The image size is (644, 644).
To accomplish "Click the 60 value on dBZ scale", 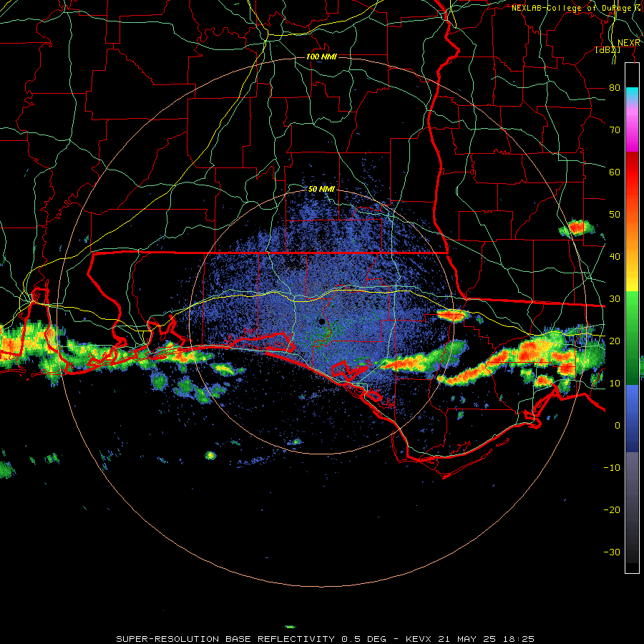I will pos(615,172).
